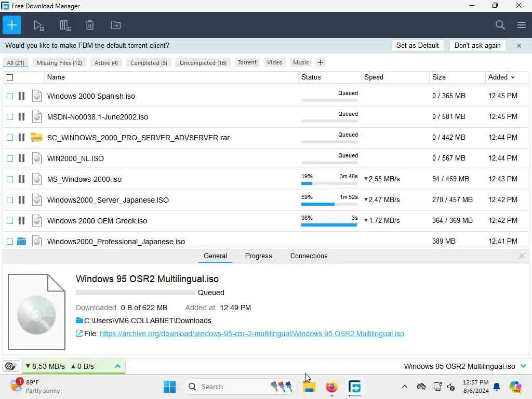The height and width of the screenshot is (399, 532).
Task: Select the Music filter tab
Action: (301, 62)
